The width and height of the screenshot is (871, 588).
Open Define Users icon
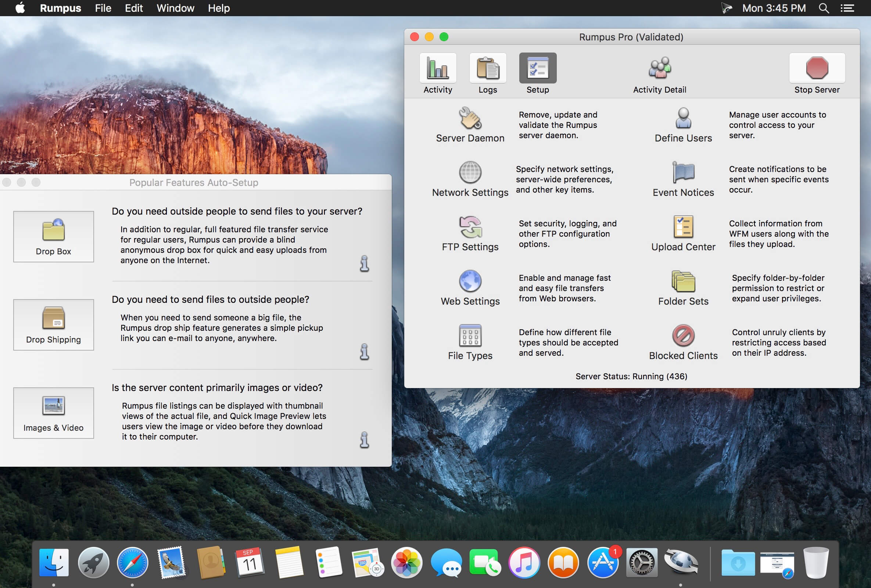[683, 118]
